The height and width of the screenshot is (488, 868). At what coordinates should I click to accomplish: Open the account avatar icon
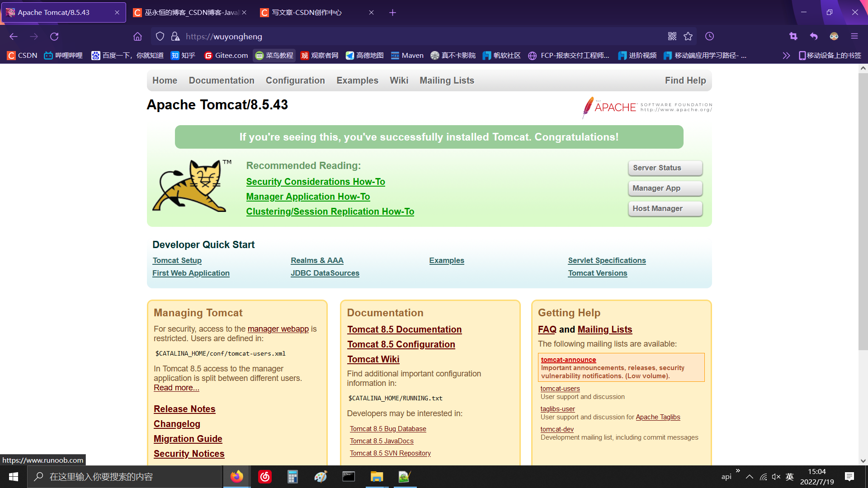coord(834,37)
